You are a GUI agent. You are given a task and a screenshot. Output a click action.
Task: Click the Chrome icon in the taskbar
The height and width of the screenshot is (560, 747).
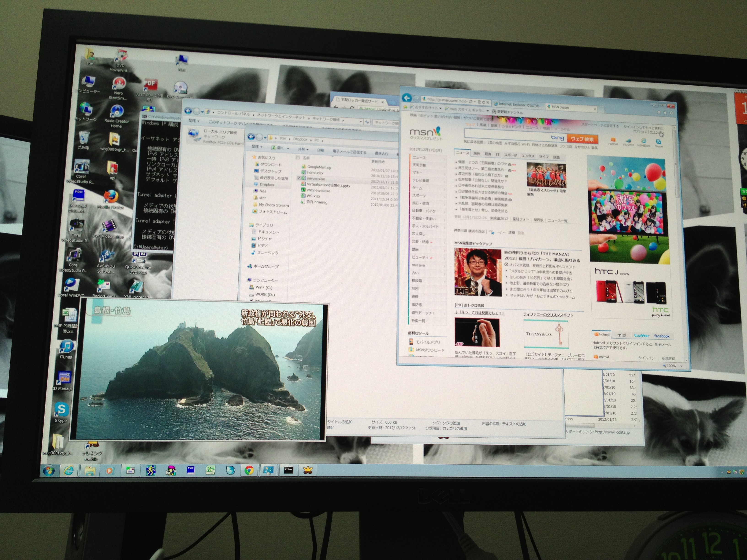[x=249, y=470]
